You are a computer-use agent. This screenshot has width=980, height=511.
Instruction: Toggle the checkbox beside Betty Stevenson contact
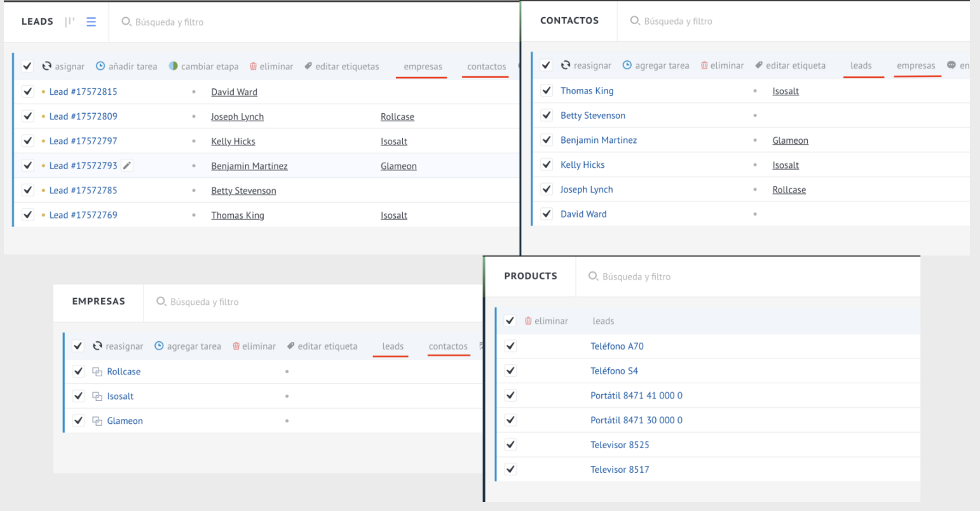click(547, 115)
